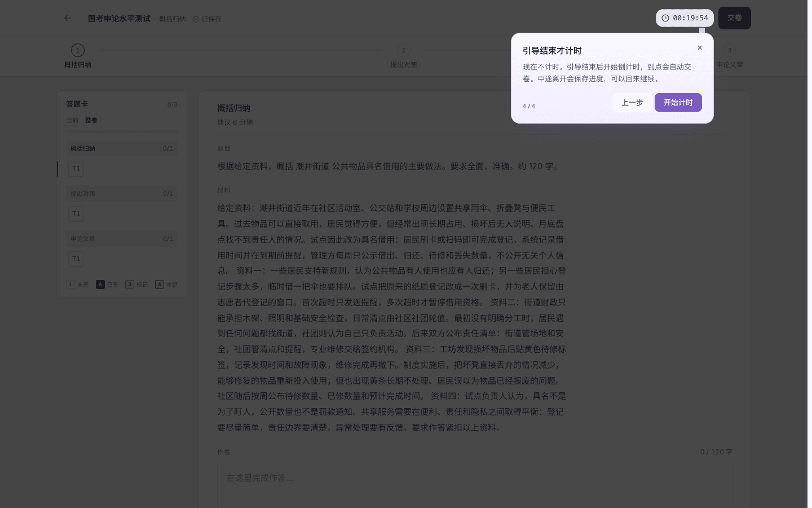812x508 pixels.
Task: Click the 引导结束才计时 popover heading
Action: point(552,51)
